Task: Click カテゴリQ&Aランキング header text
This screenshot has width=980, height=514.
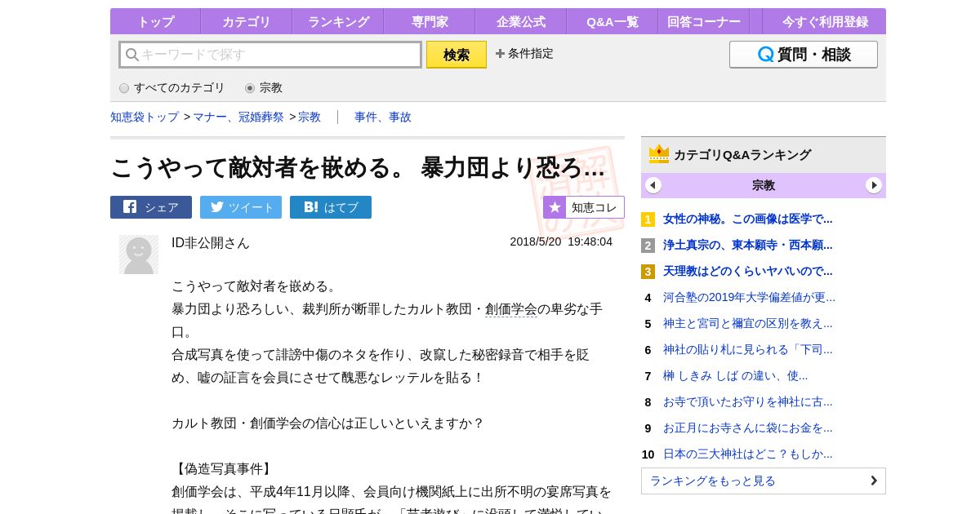Action: tap(742, 154)
